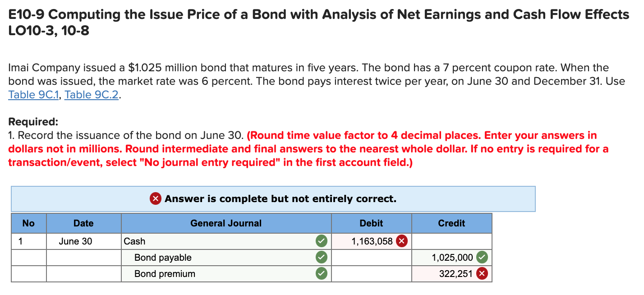
Task: Click the row number cell showing 1
Action: tap(28, 241)
